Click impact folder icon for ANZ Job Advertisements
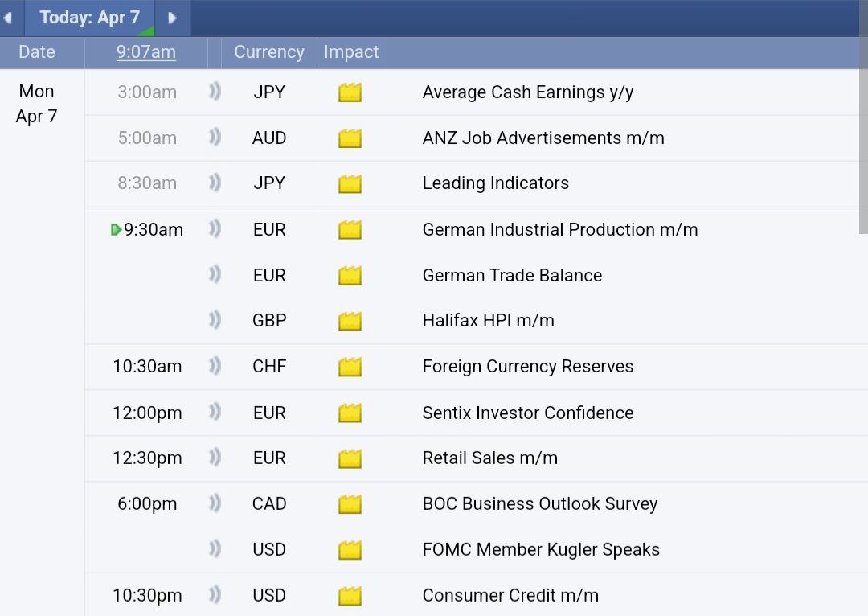 [350, 138]
